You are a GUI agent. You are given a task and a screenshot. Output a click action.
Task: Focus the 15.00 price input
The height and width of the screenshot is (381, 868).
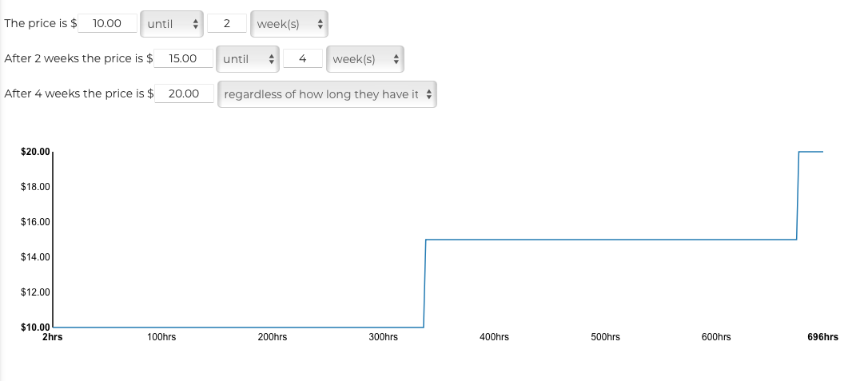click(x=184, y=59)
